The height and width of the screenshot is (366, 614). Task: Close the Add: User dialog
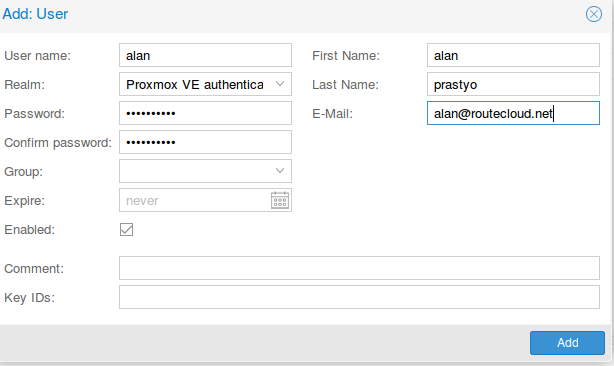point(594,14)
